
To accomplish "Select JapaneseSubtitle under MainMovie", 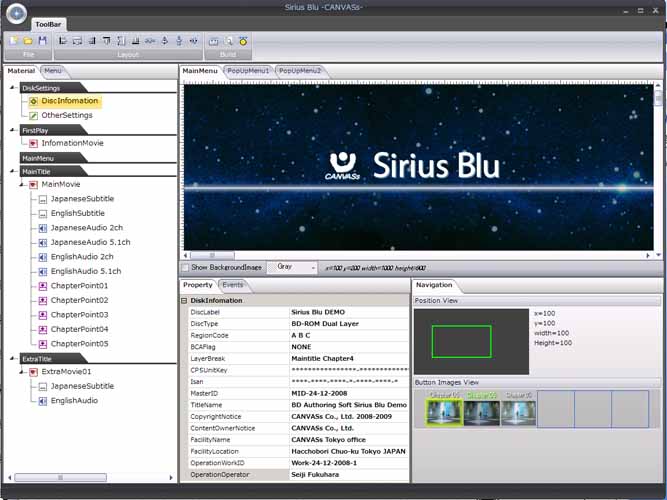I will click(x=82, y=199).
